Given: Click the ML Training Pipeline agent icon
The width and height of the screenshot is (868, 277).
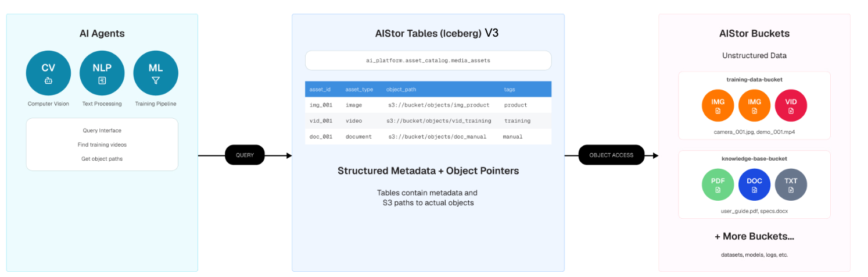Looking at the screenshot, I should click(156, 73).
